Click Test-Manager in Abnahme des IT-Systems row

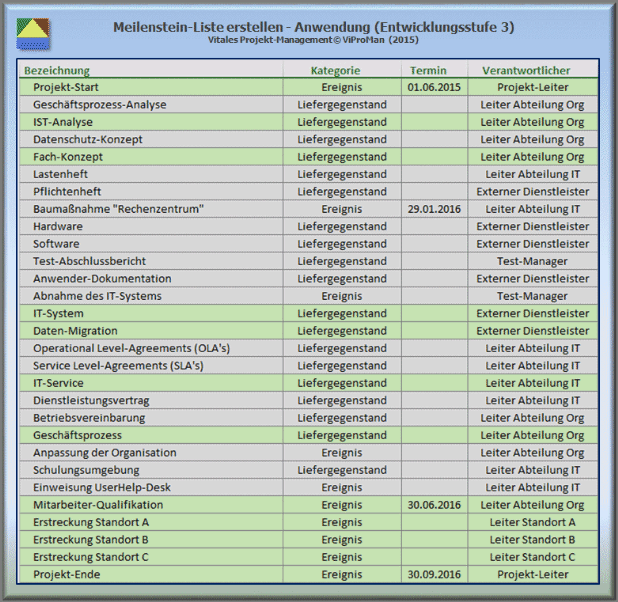click(x=533, y=296)
